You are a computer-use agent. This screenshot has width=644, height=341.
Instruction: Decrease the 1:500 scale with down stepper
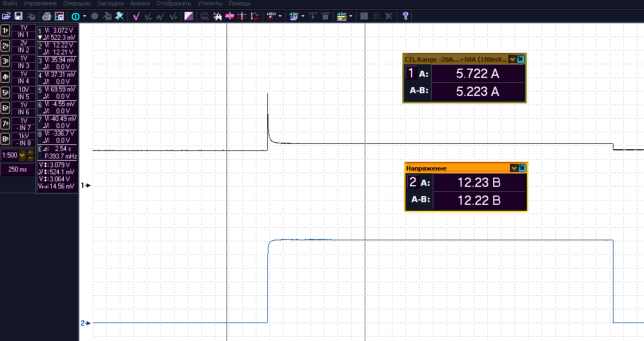click(x=30, y=158)
